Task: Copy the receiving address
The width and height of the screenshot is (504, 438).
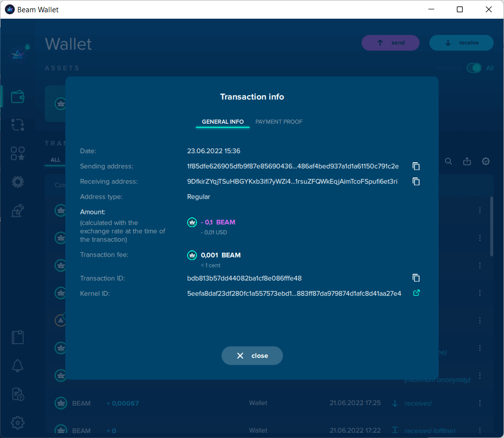Action: [416, 181]
